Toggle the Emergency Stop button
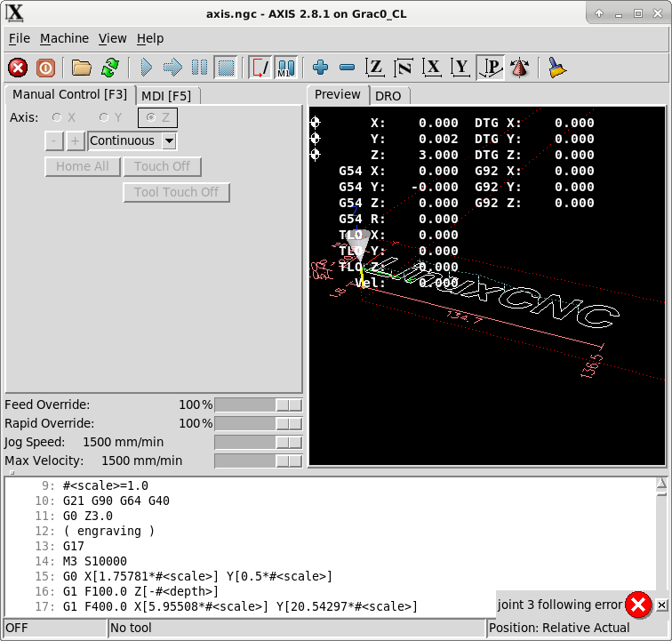This screenshot has width=672, height=641. click(x=18, y=68)
